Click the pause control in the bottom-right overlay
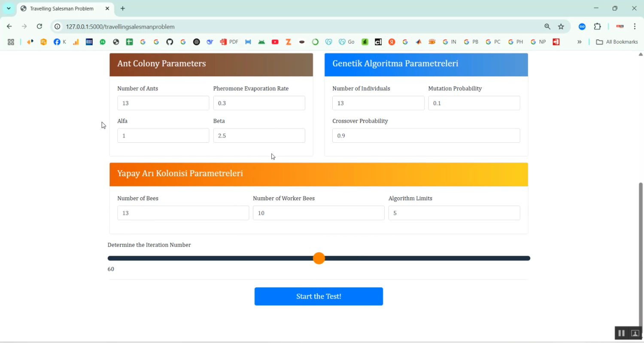644x343 pixels. click(x=621, y=333)
